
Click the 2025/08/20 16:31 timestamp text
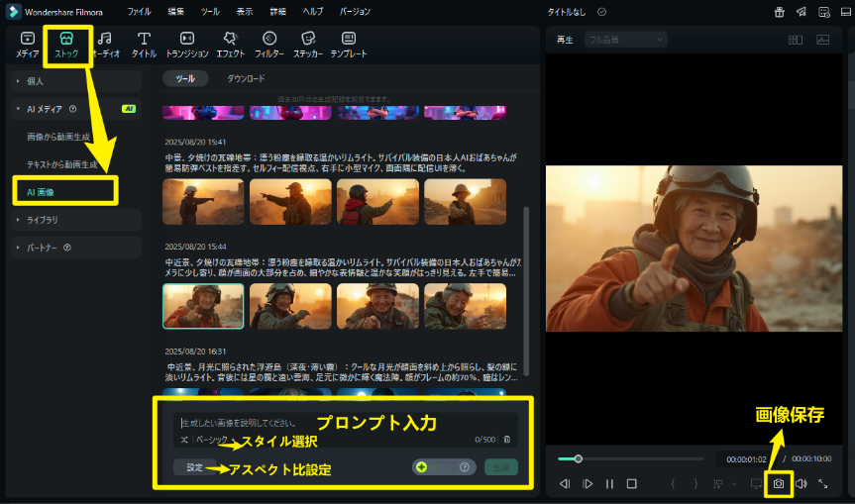click(x=195, y=352)
